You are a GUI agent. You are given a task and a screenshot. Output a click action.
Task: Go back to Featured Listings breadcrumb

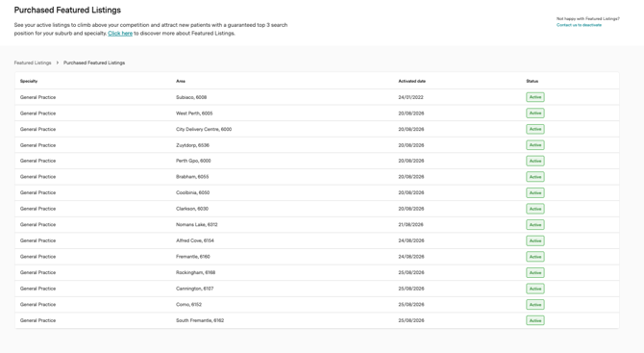click(33, 63)
